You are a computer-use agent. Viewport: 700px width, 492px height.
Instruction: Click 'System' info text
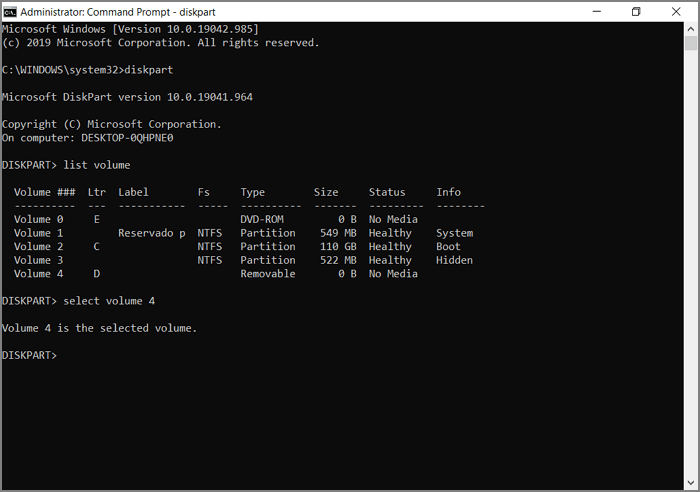click(454, 233)
